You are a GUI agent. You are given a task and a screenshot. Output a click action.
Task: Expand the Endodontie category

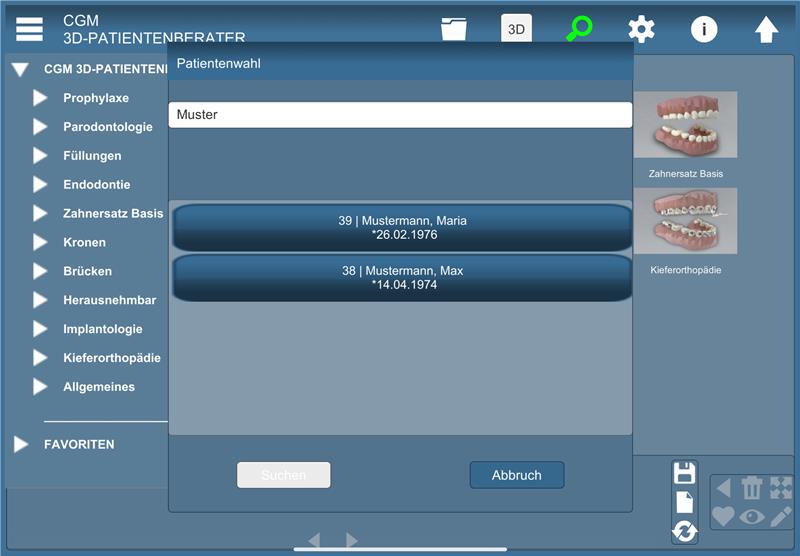[40, 184]
